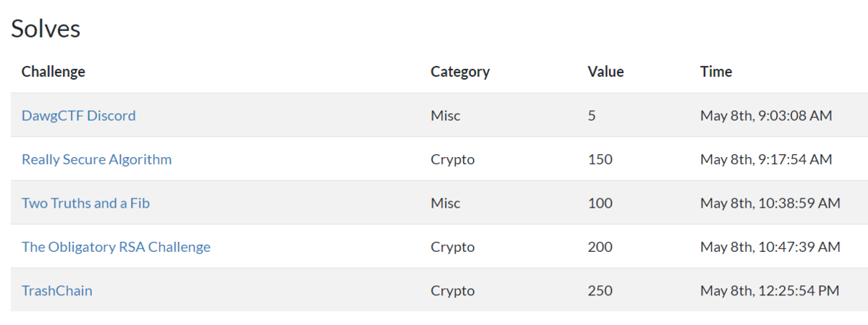Click timestamp May 8th, 10:47:39 AM
This screenshot has width=868, height=325.
click(x=770, y=247)
